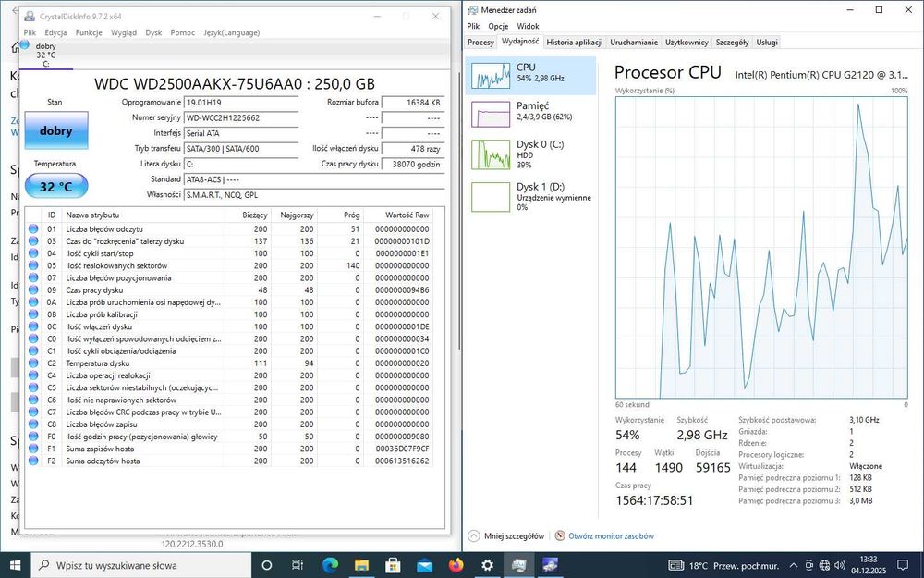Image resolution: width=924 pixels, height=578 pixels.
Task: Click the status orb of Suma odczytów hosta
Action: click(33, 461)
